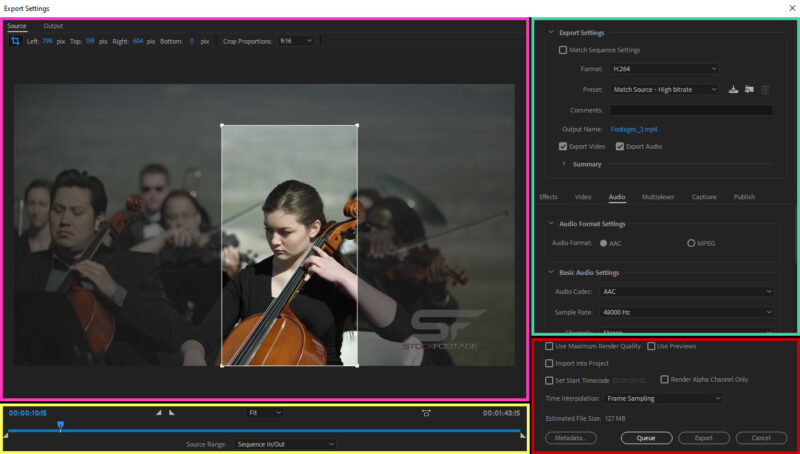Select the crop handle at bottom-right corner

click(357, 365)
